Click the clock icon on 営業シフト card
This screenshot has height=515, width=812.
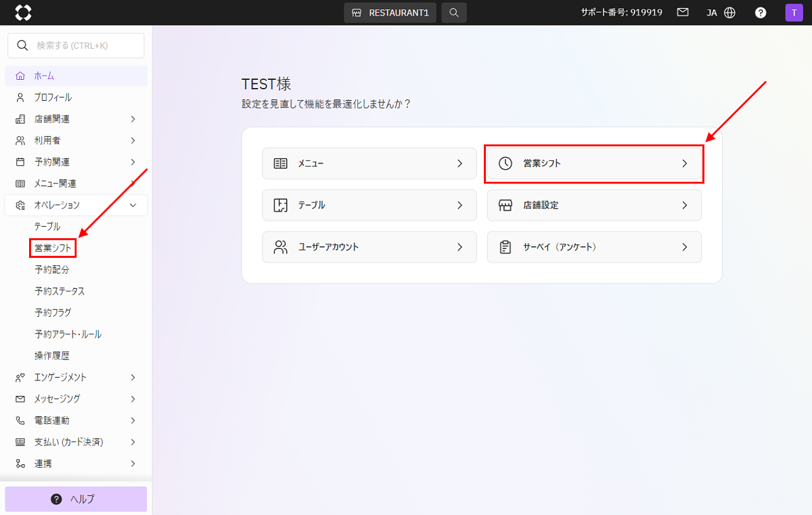click(x=505, y=163)
